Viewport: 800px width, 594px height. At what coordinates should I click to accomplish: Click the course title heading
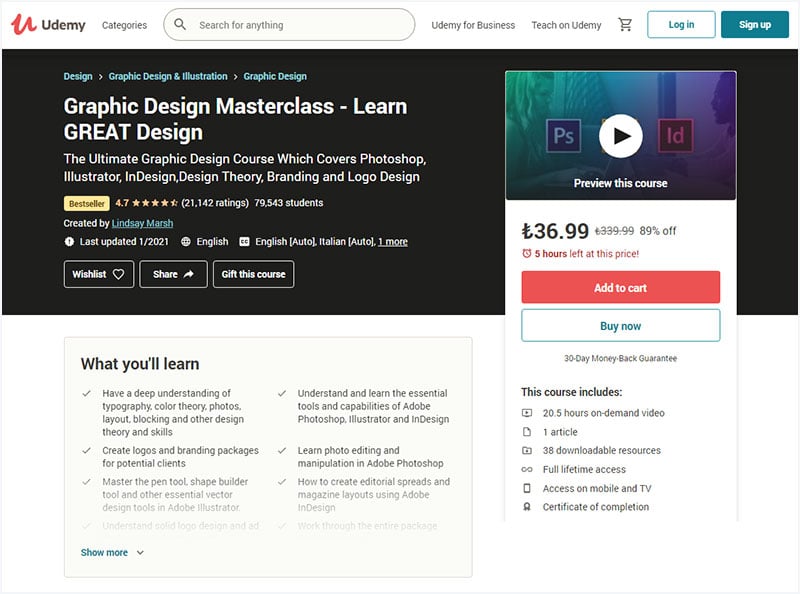235,119
